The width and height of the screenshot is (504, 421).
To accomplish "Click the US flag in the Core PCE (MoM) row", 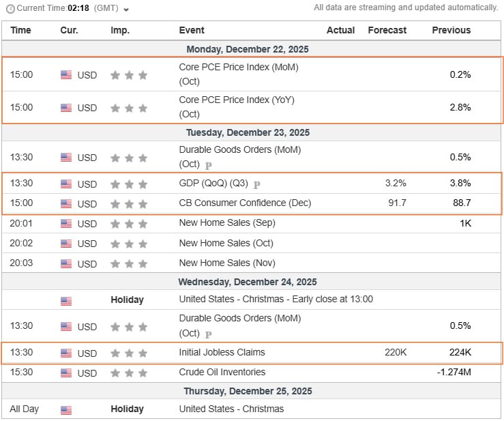I will coord(66,75).
